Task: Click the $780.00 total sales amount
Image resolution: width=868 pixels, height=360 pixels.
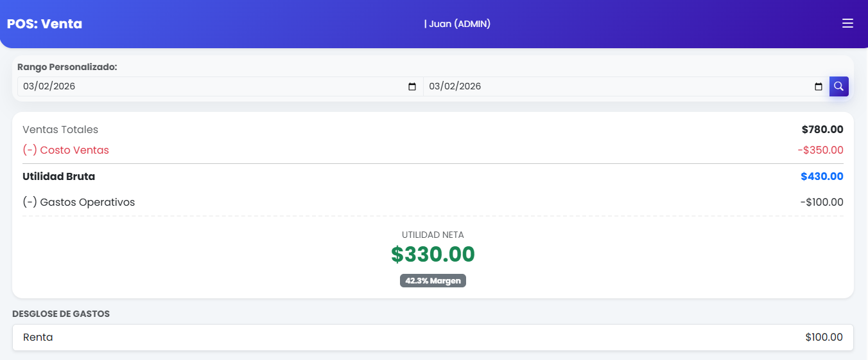Action: click(822, 130)
